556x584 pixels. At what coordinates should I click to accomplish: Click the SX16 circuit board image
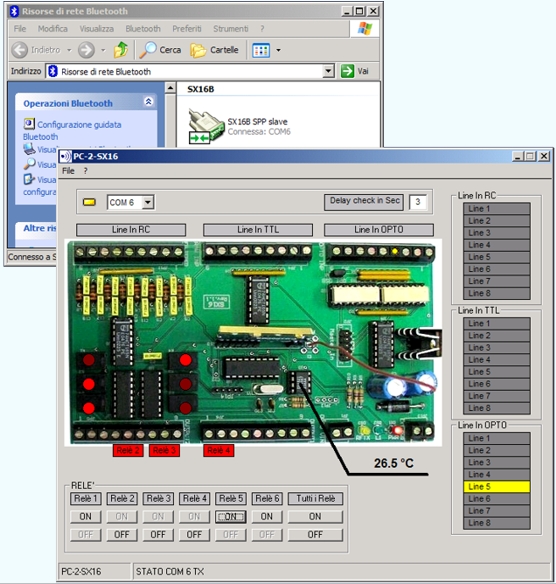[x=253, y=342]
